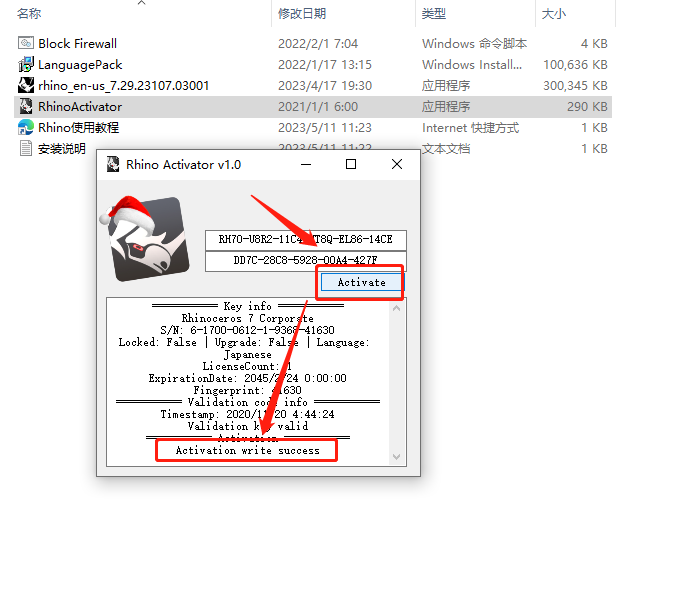Select the 安装说明 file name
Image resolution: width=684 pixels, height=603 pixels.
[x=62, y=149]
